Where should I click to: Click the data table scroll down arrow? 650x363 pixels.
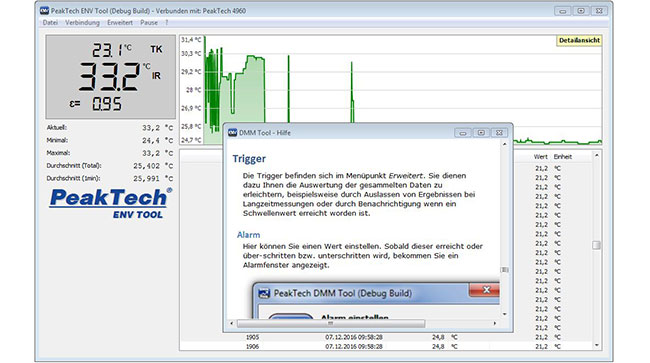(x=597, y=346)
